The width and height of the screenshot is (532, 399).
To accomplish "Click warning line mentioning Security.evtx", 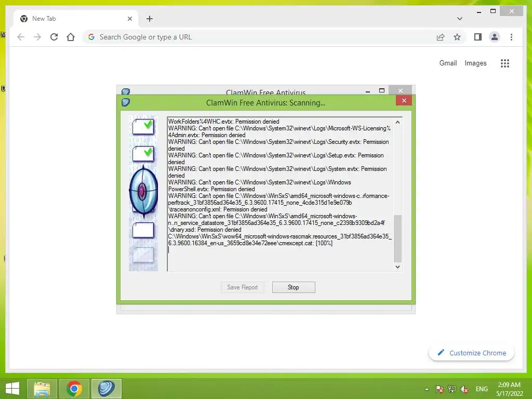I will (278, 145).
